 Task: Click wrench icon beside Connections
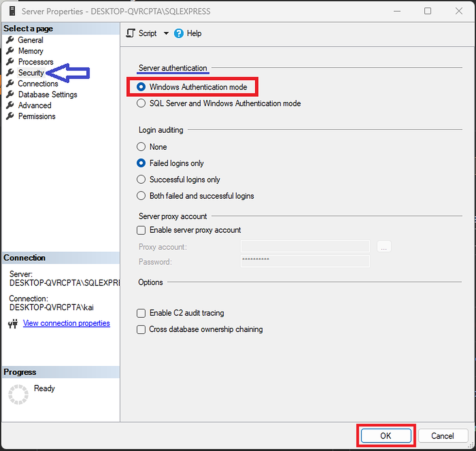click(10, 83)
